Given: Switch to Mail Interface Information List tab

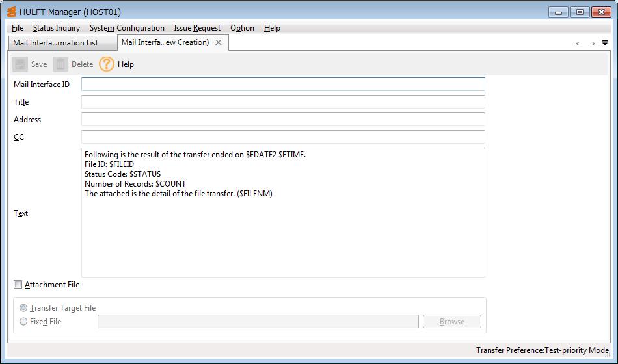Looking at the screenshot, I should pos(62,43).
